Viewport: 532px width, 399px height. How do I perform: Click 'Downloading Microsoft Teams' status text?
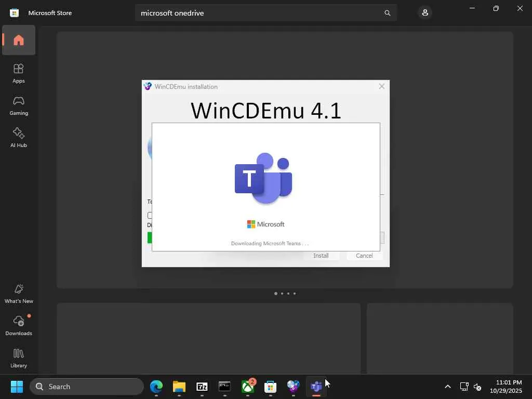(x=270, y=243)
